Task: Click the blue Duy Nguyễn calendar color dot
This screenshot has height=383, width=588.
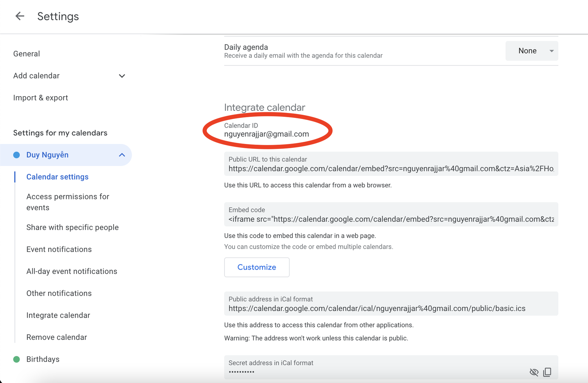Action: click(x=16, y=155)
